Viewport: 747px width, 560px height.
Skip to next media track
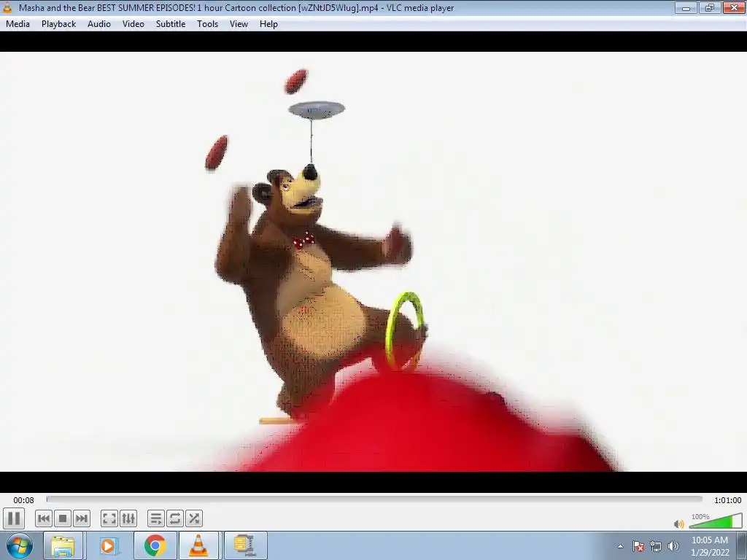pyautogui.click(x=82, y=518)
